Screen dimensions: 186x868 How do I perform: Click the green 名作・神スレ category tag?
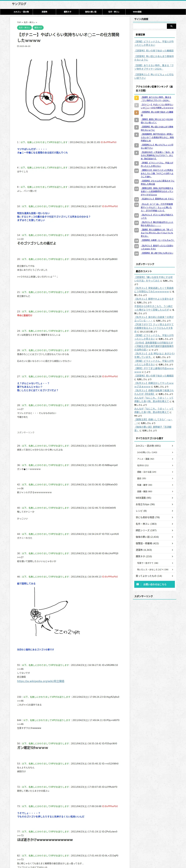pos(24,28)
